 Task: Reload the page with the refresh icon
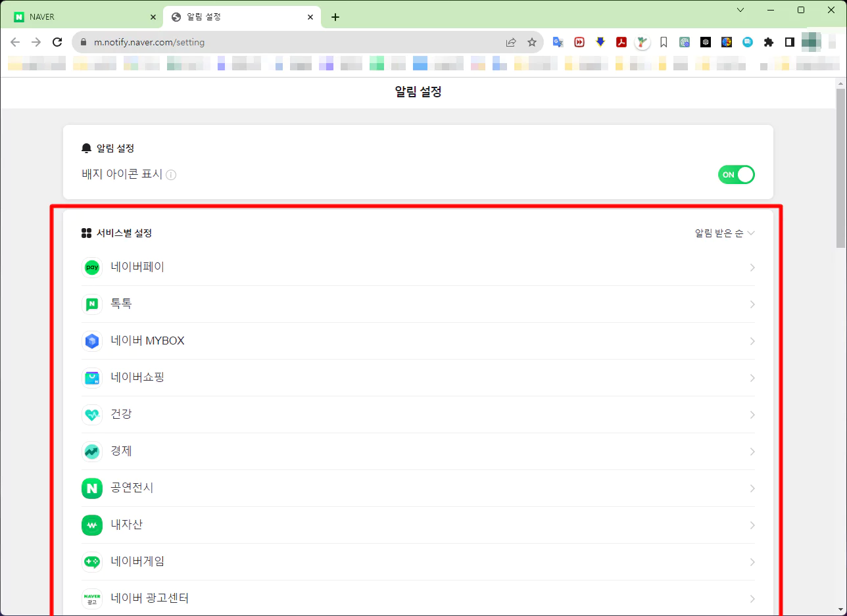[57, 42]
